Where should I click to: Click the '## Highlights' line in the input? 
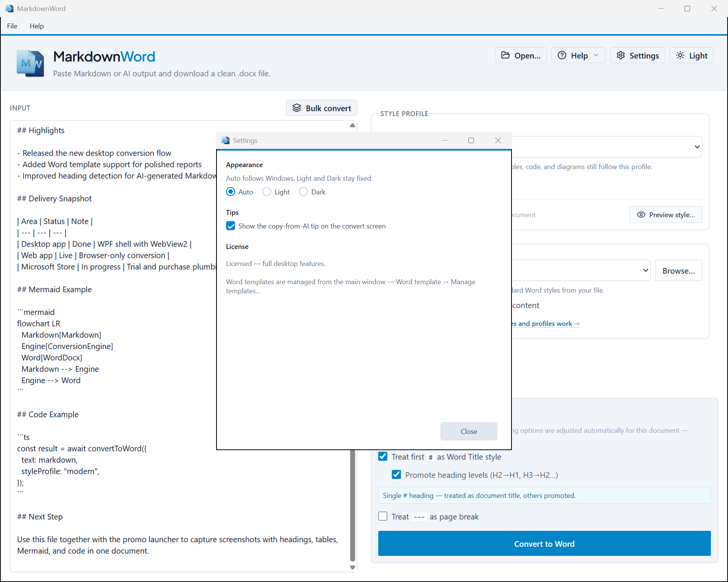pyautogui.click(x=41, y=130)
